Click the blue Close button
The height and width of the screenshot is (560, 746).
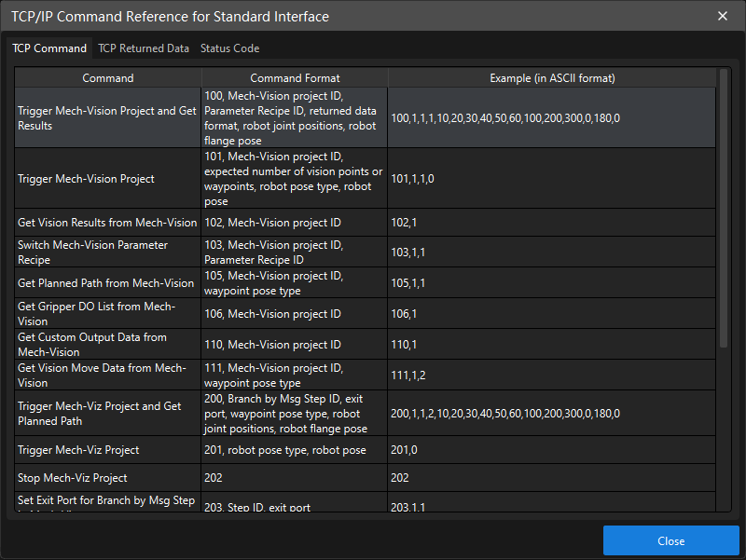tap(670, 541)
